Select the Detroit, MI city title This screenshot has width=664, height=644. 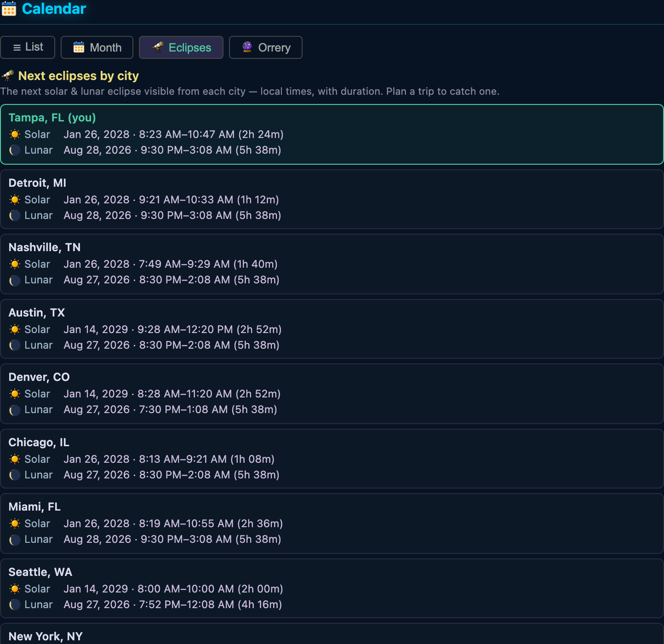tap(37, 183)
